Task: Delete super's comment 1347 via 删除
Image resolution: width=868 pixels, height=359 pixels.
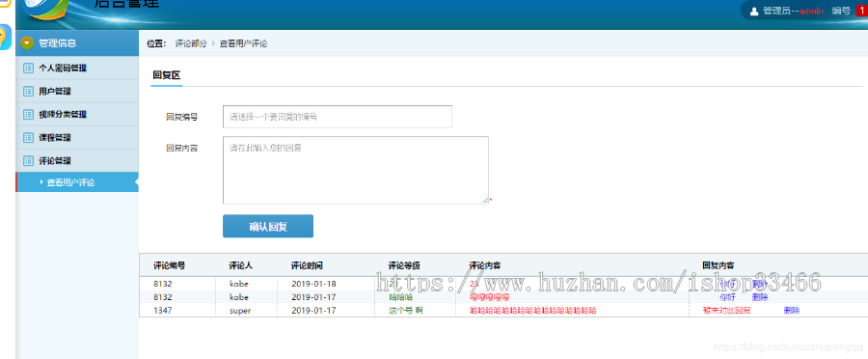Action: (792, 311)
